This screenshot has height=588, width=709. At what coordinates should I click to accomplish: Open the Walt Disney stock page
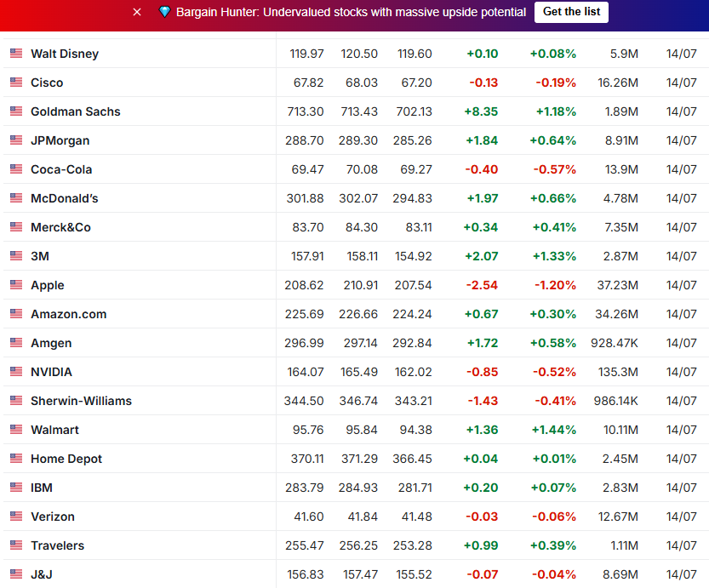tap(65, 54)
